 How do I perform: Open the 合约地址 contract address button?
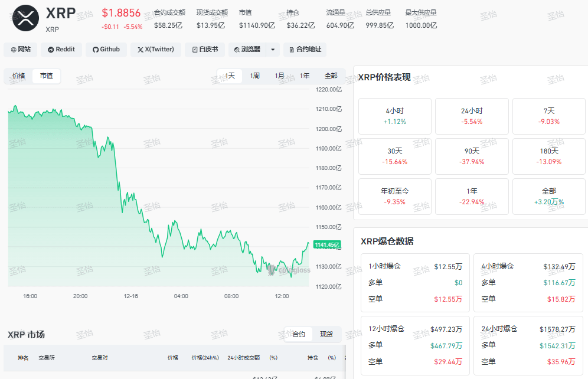pyautogui.click(x=305, y=50)
